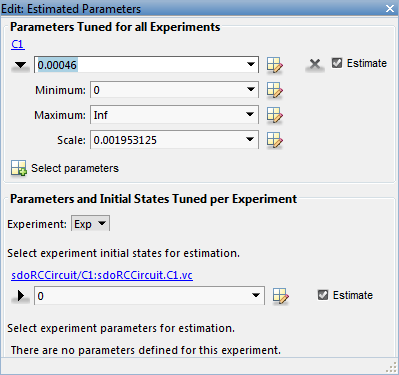
Task: Expand the initial state details triangle
Action: coord(21,295)
